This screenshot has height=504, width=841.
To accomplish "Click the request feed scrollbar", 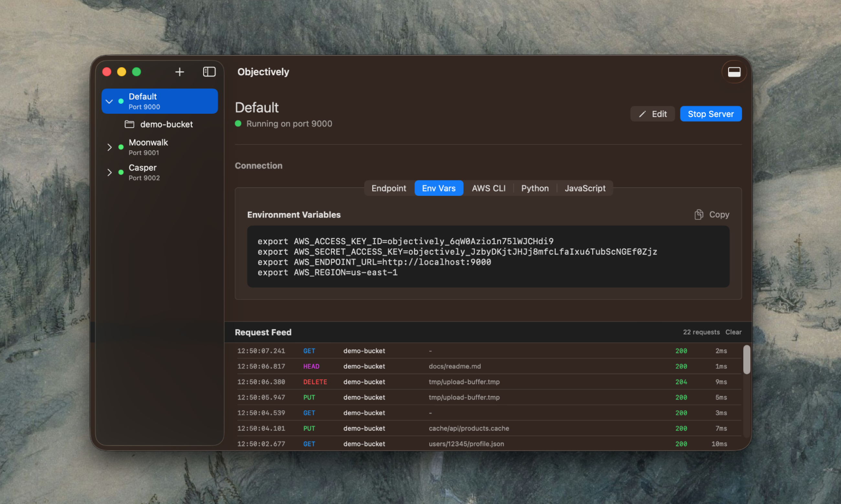I will tap(747, 360).
